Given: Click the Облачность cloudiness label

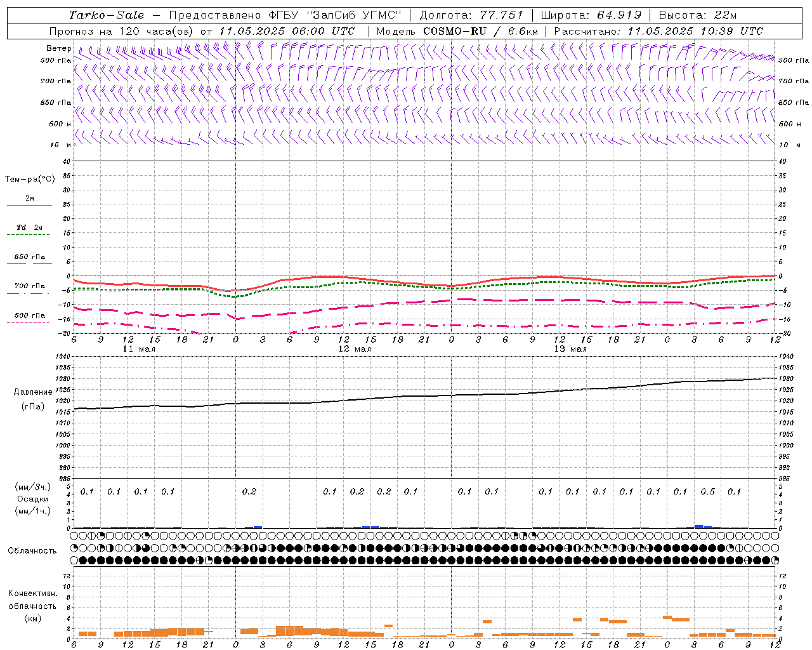Looking at the screenshot, I should pos(32,551).
